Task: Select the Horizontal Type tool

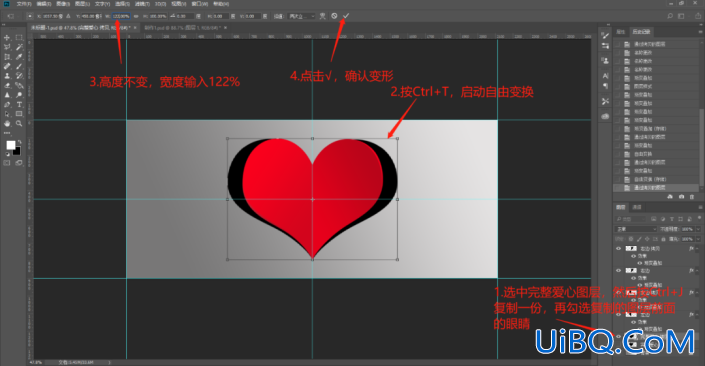Action: tap(19, 104)
